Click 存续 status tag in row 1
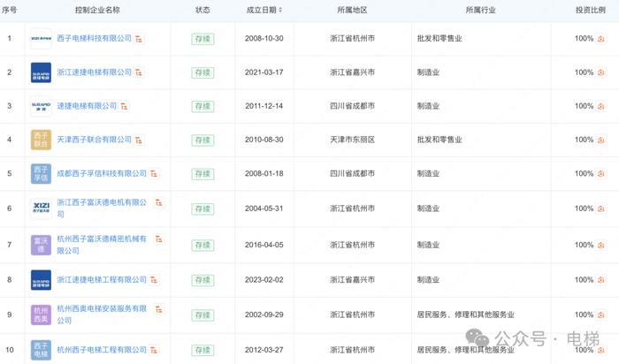The image size is (619, 364). (203, 39)
